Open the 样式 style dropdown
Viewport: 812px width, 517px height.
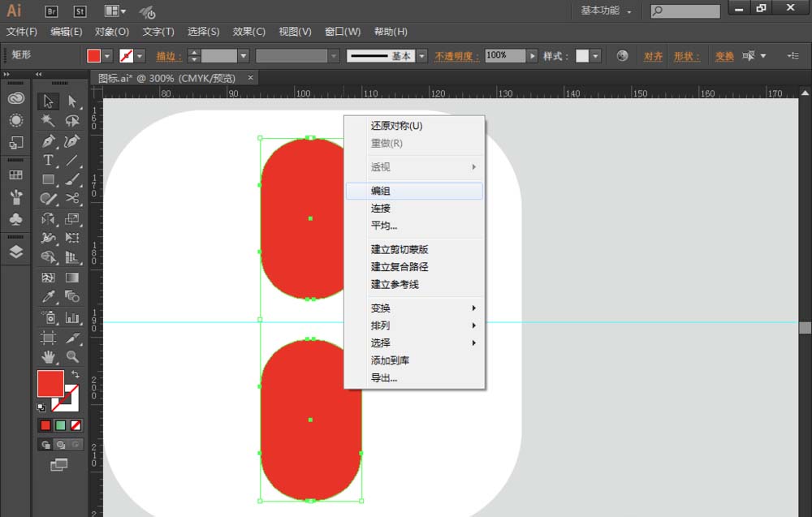595,56
